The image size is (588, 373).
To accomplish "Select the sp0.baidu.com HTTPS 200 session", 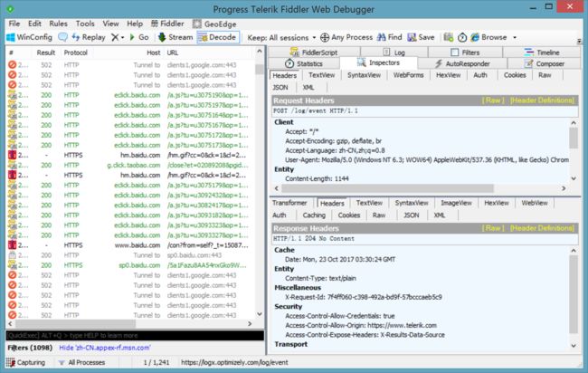I will coord(128,265).
